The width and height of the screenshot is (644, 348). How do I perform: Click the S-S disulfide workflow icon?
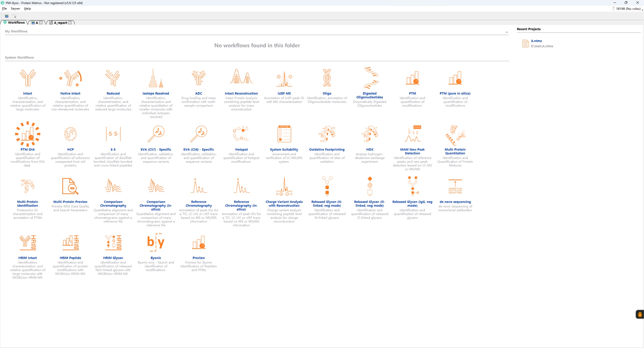click(113, 134)
